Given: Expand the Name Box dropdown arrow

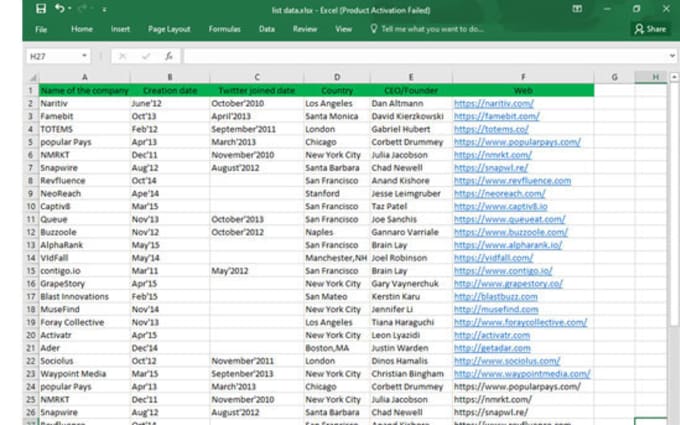Looking at the screenshot, I should (x=85, y=56).
